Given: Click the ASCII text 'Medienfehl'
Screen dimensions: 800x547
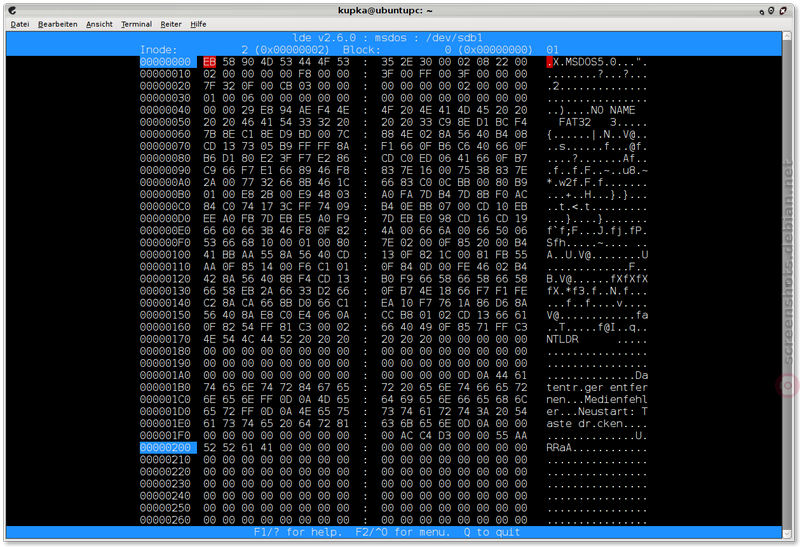Looking at the screenshot, I should click(x=616, y=400).
